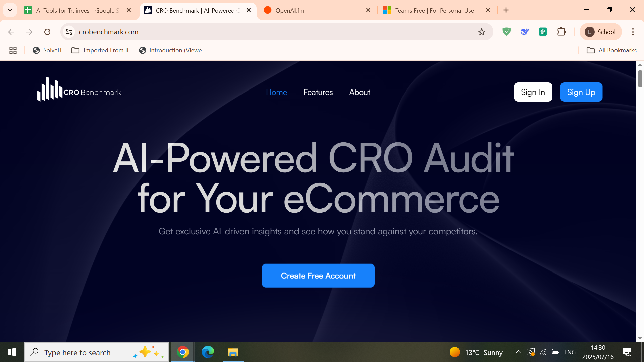Image resolution: width=644 pixels, height=362 pixels.
Task: Open the All Bookmarks folder
Action: (611, 50)
